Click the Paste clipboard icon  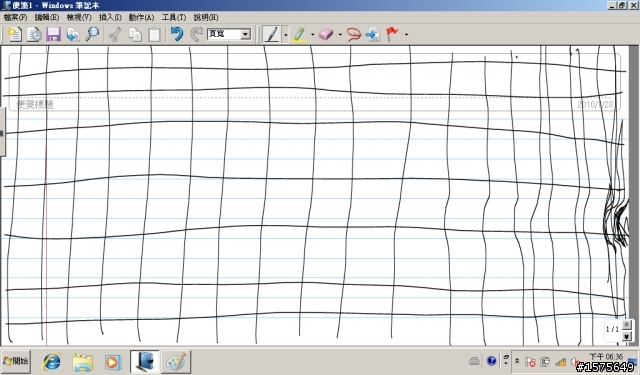pos(154,34)
